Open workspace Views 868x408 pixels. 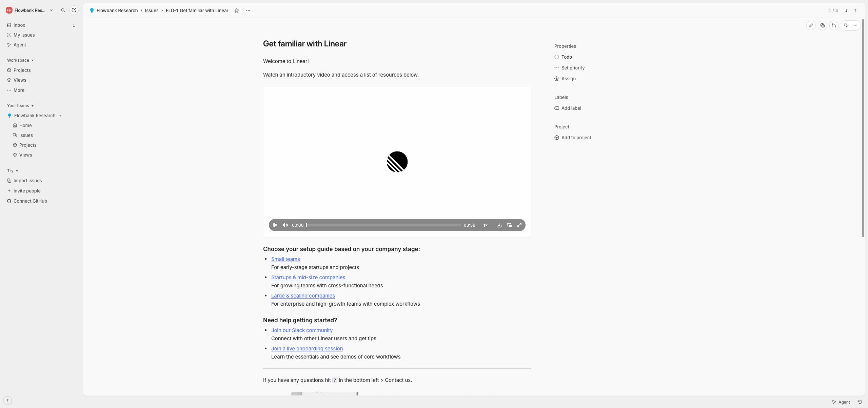pos(41,80)
